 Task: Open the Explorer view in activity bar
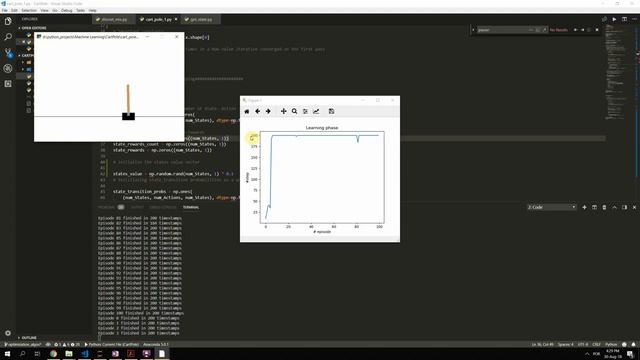(8, 21)
